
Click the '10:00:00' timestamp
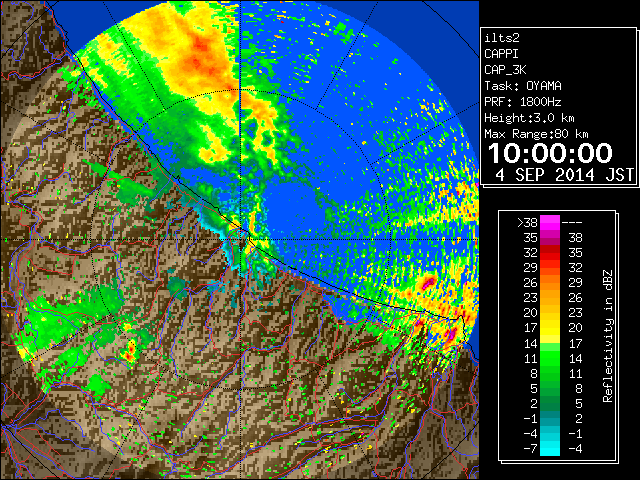coord(550,153)
